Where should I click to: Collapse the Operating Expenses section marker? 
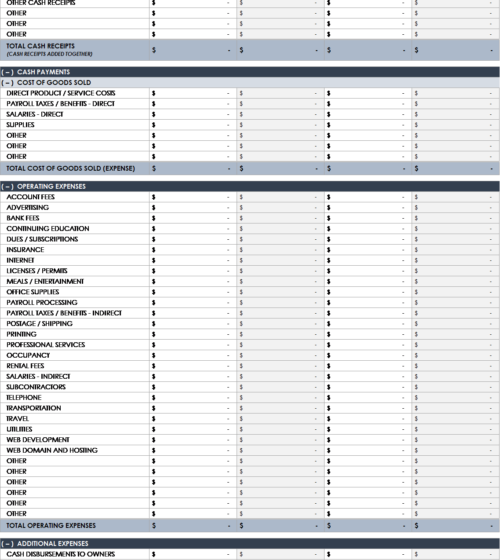tap(8, 186)
